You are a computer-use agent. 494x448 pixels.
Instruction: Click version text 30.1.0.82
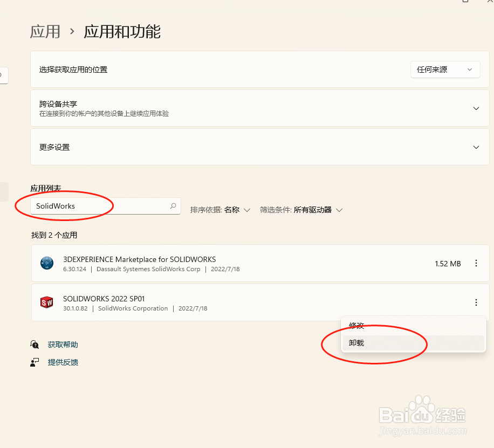pyautogui.click(x=76, y=308)
